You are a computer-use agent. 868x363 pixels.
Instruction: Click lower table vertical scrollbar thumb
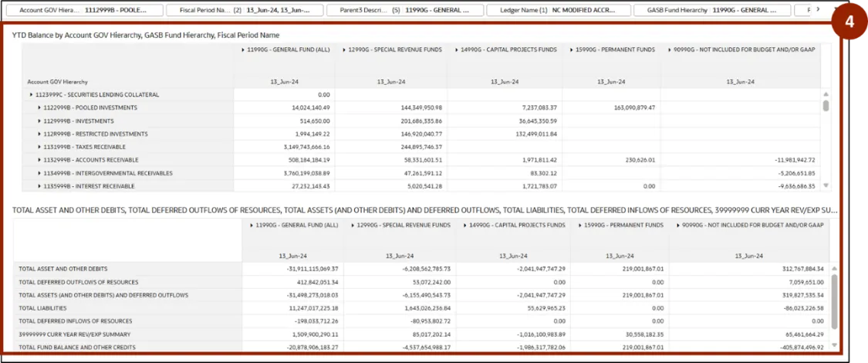(x=834, y=289)
